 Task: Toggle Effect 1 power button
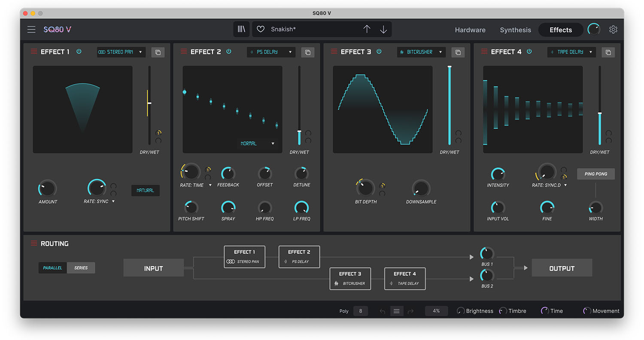(79, 51)
